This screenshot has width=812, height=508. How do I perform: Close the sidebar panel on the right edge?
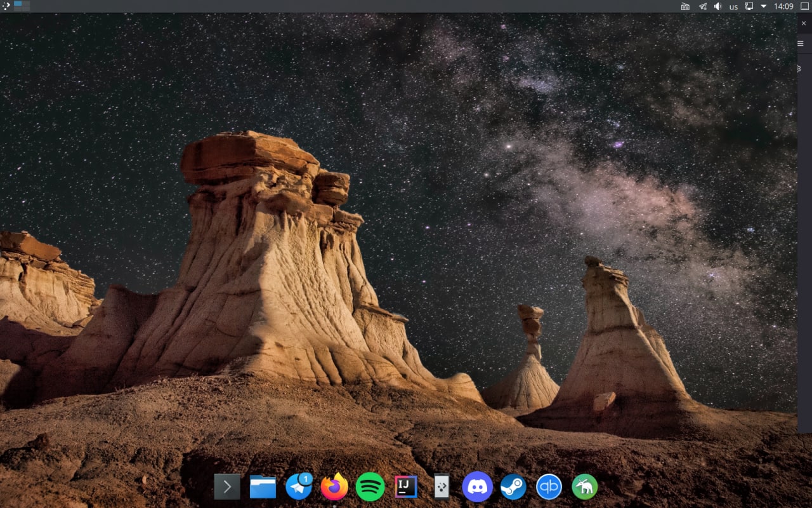click(x=804, y=23)
